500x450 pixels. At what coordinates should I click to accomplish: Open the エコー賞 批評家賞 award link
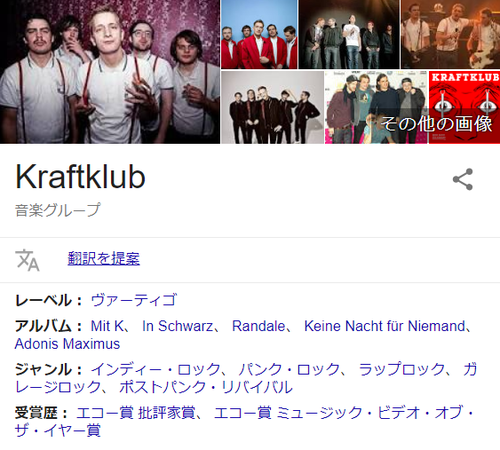coord(136,413)
